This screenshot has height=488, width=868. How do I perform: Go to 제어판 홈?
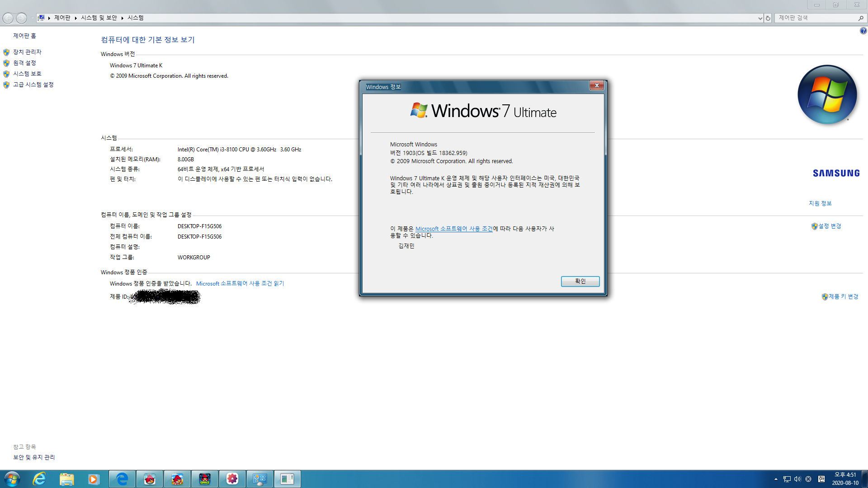tap(24, 36)
